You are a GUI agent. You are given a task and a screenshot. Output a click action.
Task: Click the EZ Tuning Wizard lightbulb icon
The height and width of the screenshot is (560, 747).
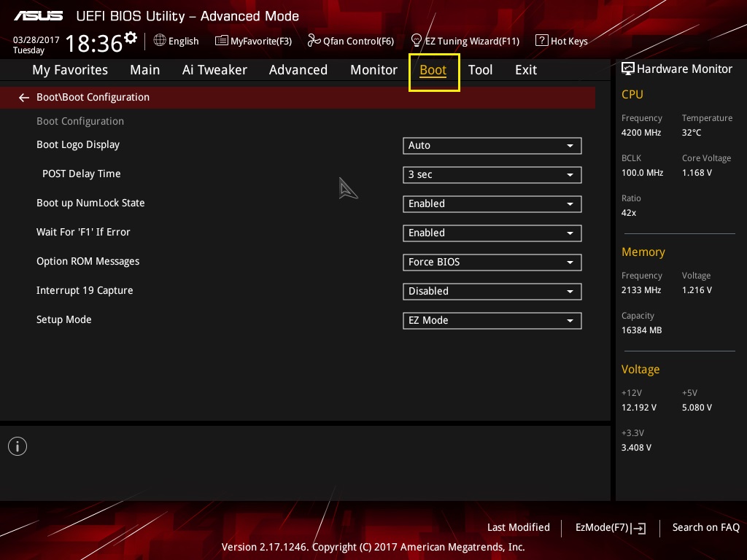[x=417, y=41]
